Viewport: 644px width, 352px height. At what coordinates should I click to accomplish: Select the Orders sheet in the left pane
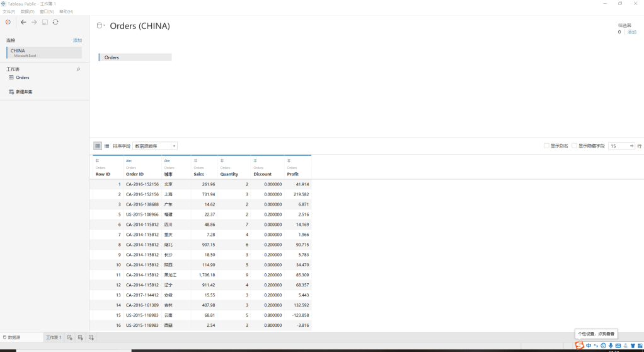click(x=22, y=78)
